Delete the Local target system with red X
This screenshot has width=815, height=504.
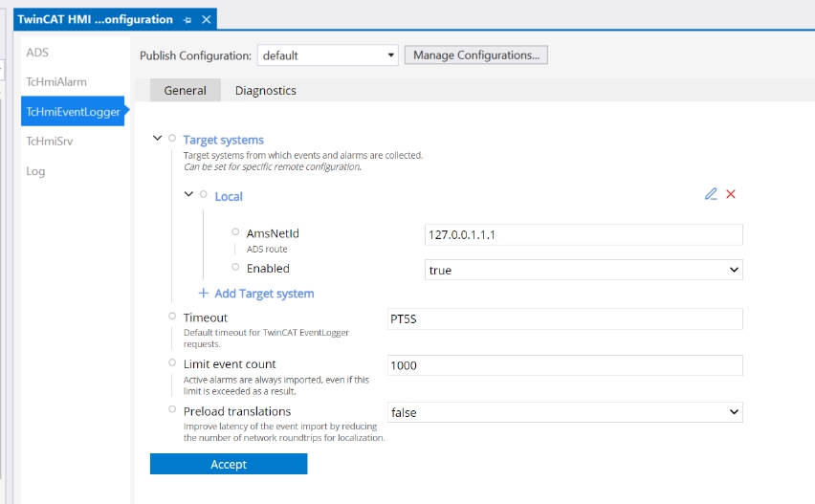pyautogui.click(x=731, y=194)
